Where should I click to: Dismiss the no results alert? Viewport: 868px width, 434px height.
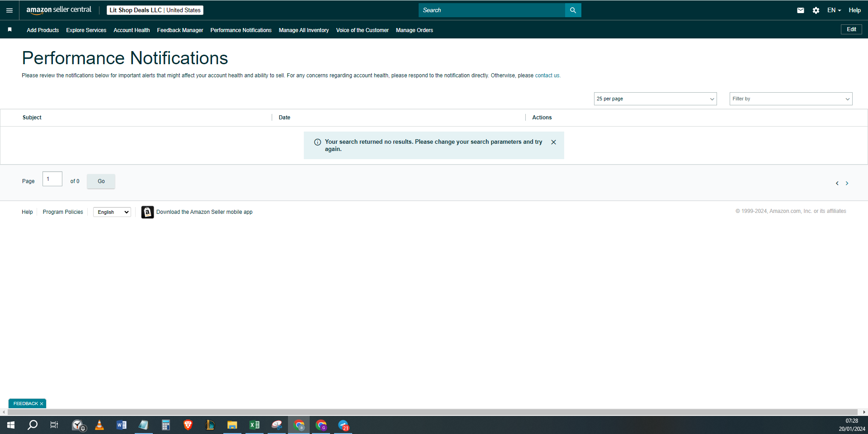pyautogui.click(x=553, y=142)
